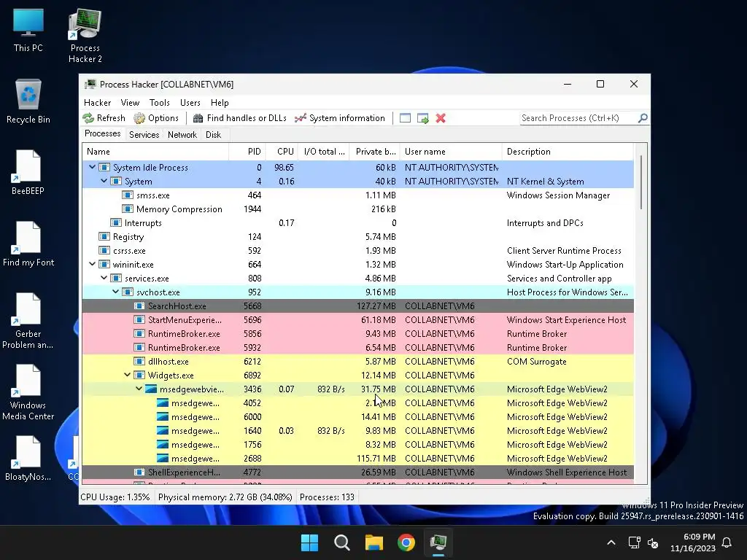Collapse the wininit.exe node
747x560 pixels.
[x=93, y=264]
